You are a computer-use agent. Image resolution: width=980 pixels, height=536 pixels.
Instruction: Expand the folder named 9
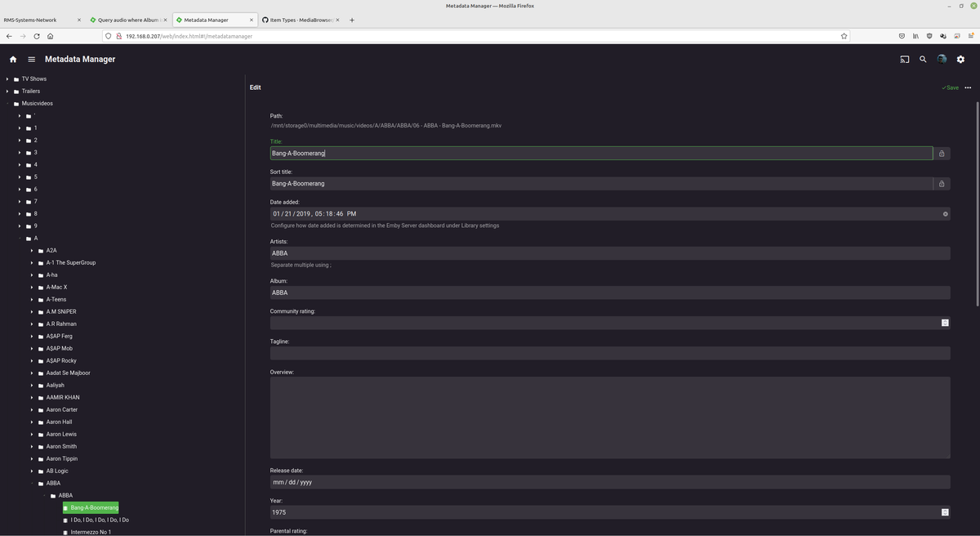19,226
